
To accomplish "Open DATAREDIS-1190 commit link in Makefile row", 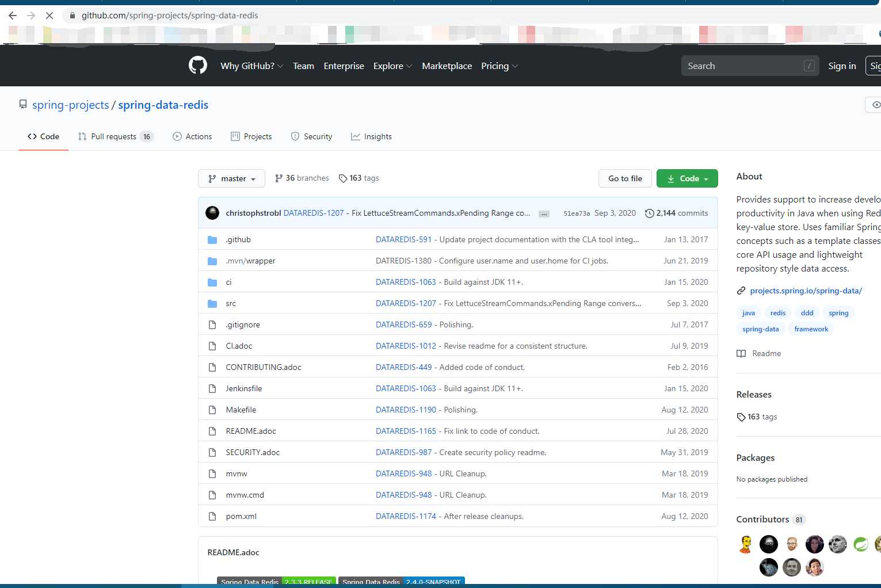I will click(x=406, y=410).
